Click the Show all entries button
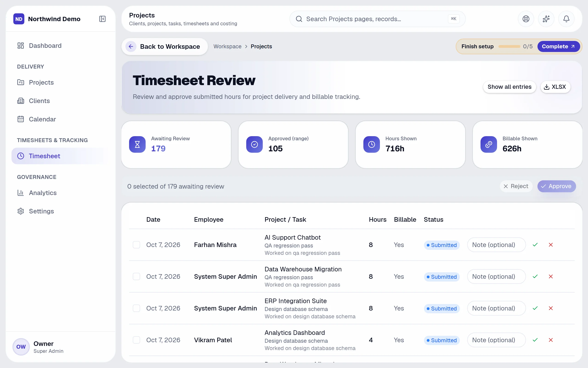Screen dimensions: 588x368 [x=509, y=87]
